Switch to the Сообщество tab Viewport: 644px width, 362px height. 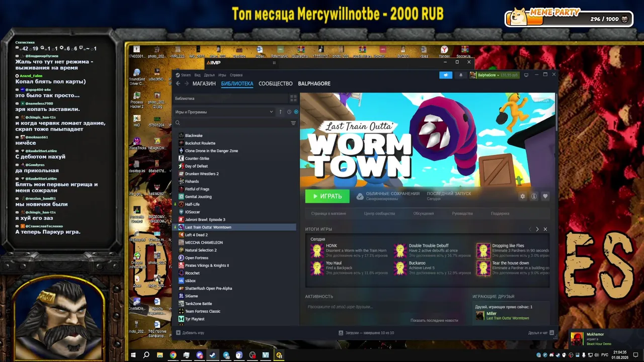click(275, 83)
